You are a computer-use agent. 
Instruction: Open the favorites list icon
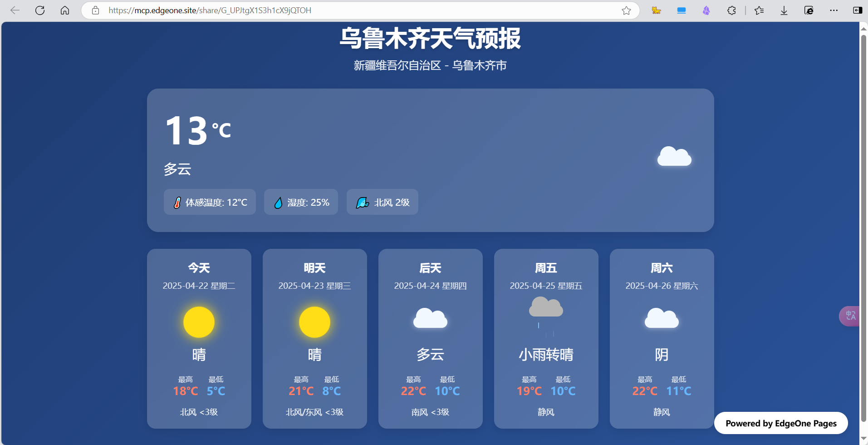pyautogui.click(x=759, y=10)
